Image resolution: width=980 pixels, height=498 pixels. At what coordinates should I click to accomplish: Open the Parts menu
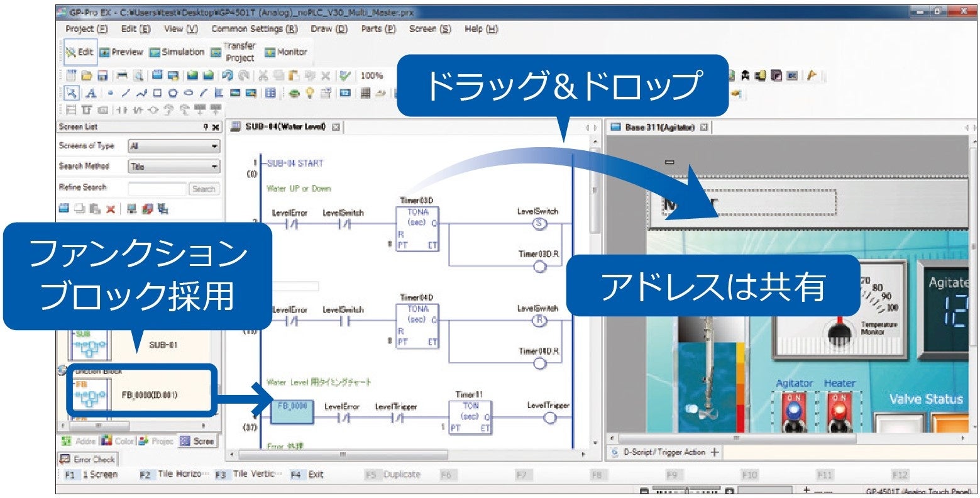click(x=378, y=29)
